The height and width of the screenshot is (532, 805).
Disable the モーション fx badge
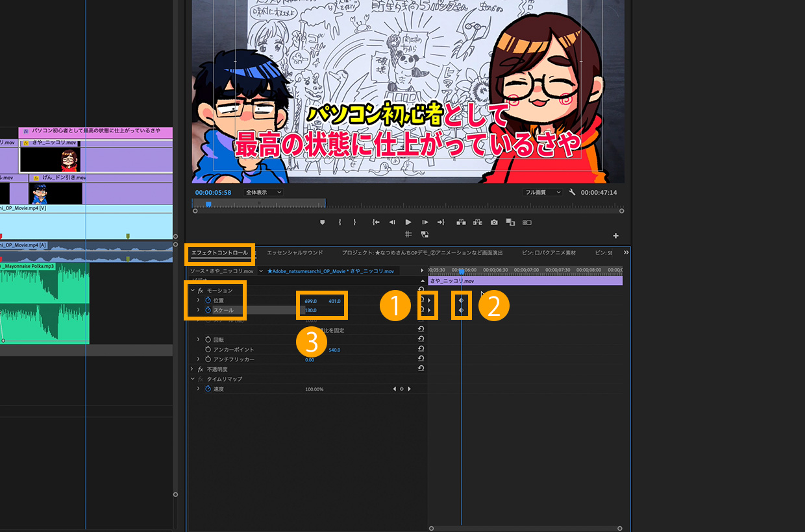pyautogui.click(x=201, y=291)
